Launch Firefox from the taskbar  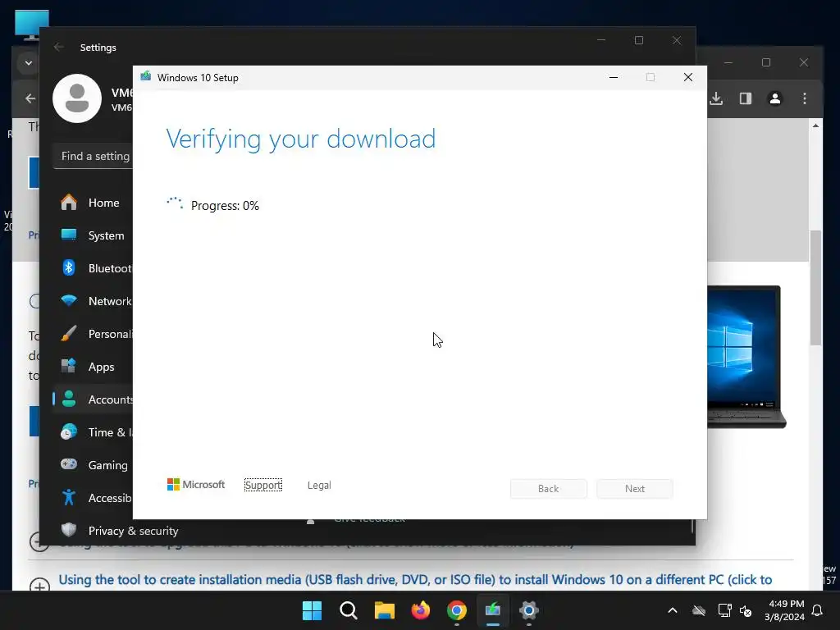[x=421, y=610]
